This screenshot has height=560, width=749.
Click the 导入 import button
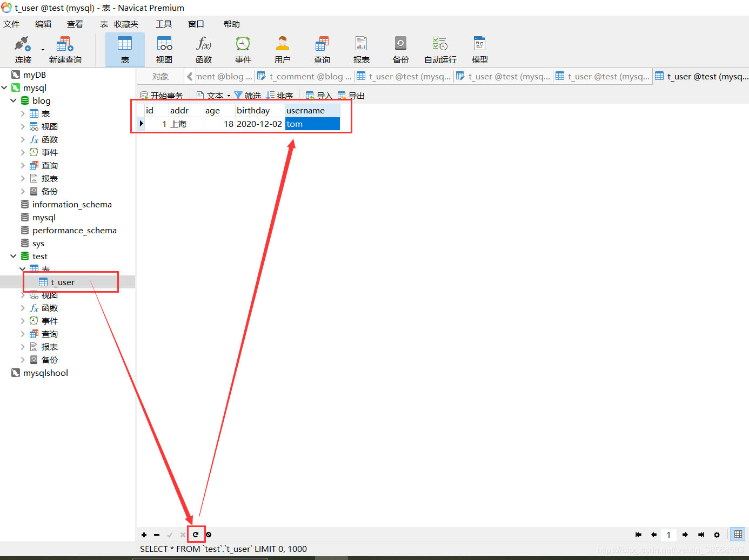tap(319, 96)
